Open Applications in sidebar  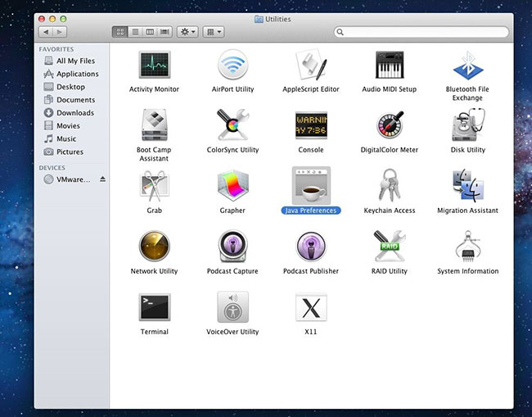coord(72,74)
